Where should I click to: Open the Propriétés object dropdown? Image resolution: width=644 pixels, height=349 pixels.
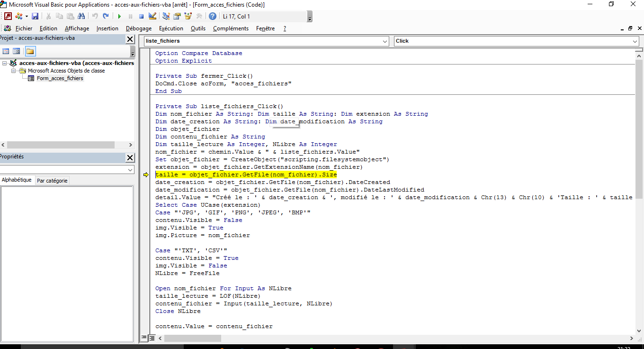[x=130, y=170]
